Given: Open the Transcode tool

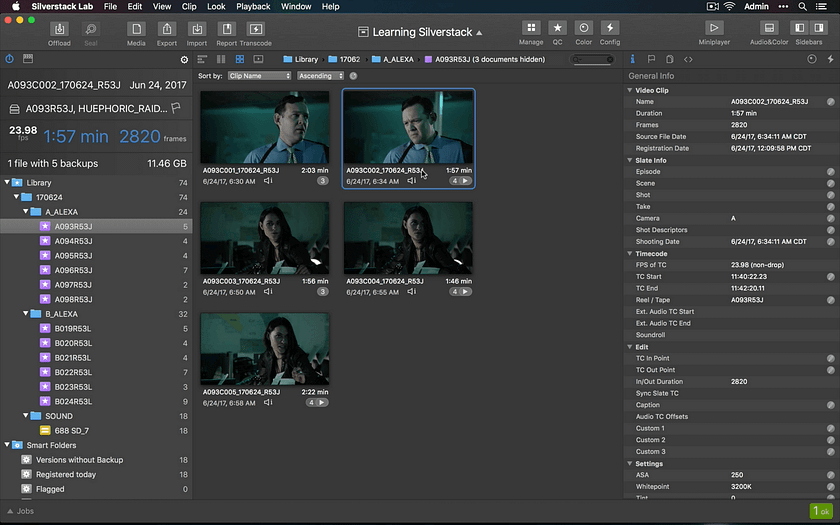Looking at the screenshot, I should tap(256, 29).
